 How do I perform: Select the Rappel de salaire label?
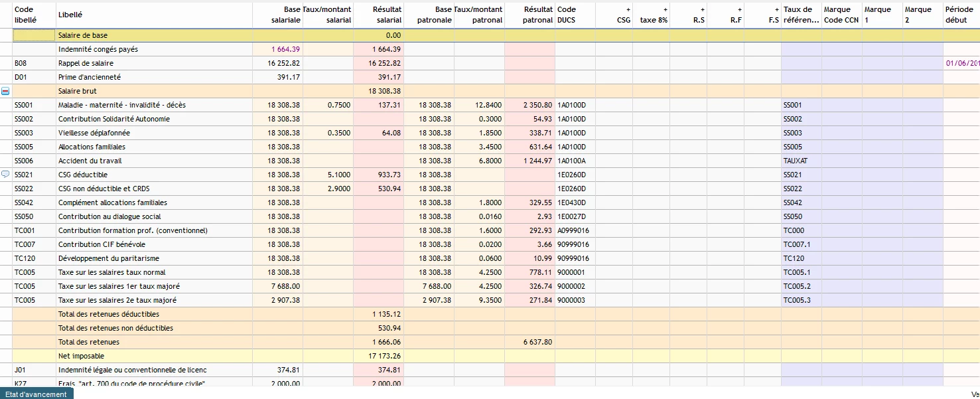coord(86,63)
